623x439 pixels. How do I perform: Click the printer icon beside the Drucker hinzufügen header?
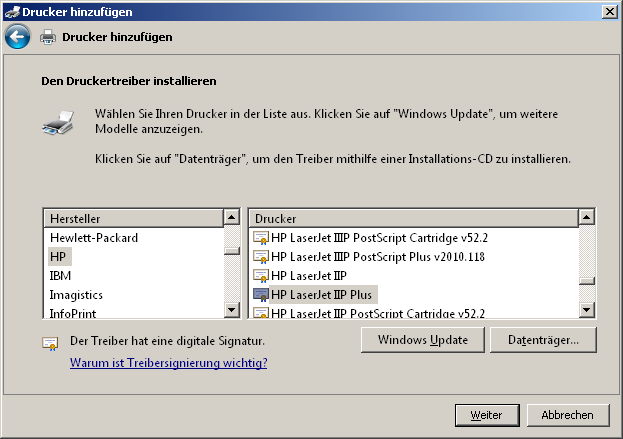pos(48,37)
